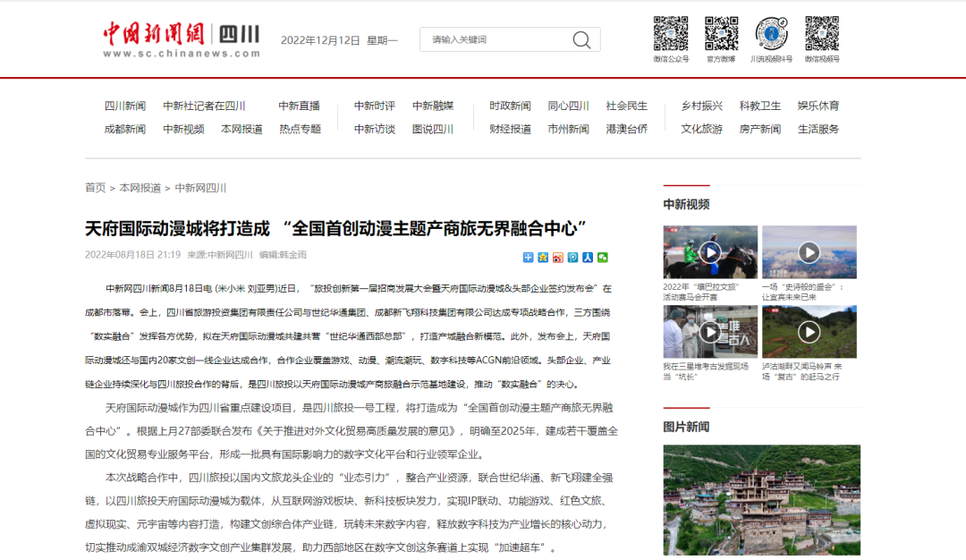
Task: Open the 时政新闻 menu item
Action: click(508, 105)
